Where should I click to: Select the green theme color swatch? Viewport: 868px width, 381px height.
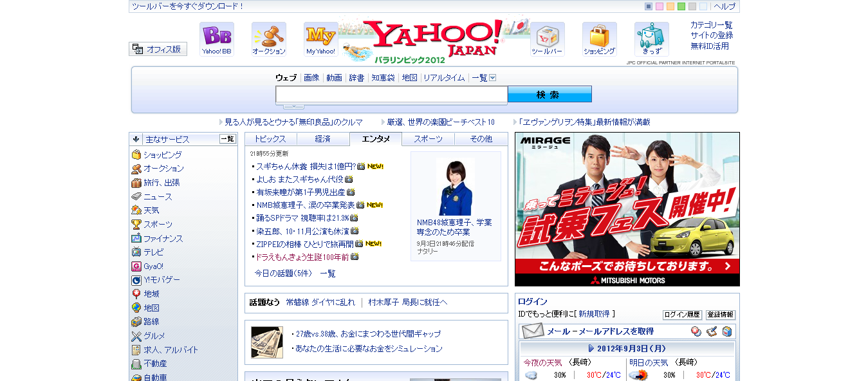(681, 6)
